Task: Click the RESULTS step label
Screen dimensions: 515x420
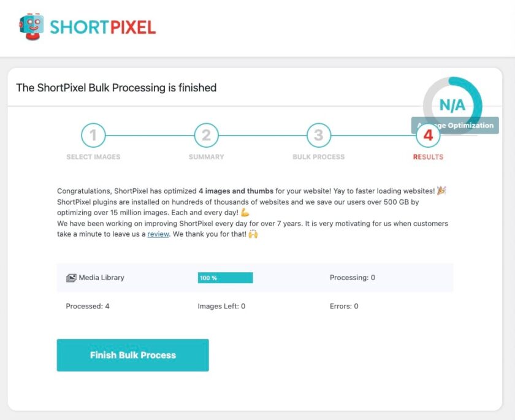Action: (x=427, y=157)
